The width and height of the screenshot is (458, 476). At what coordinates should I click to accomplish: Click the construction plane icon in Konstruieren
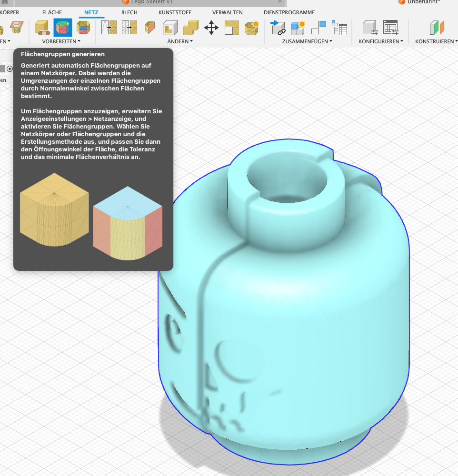point(436,28)
